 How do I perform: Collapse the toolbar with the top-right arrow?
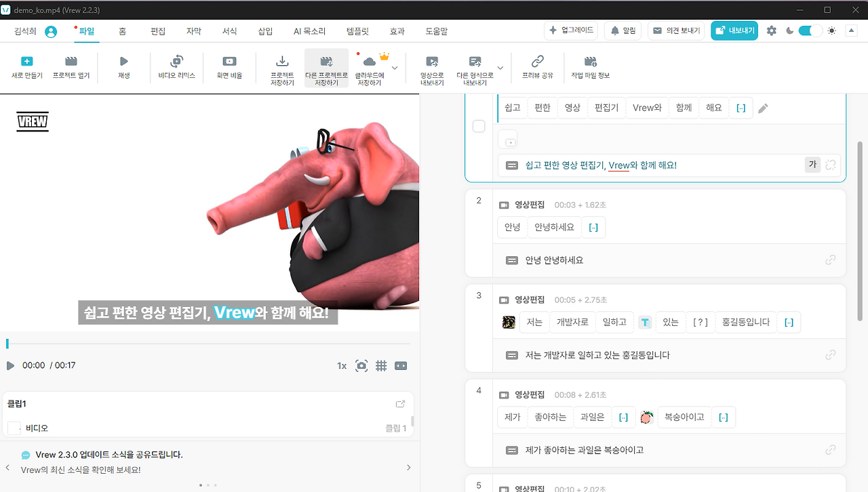click(x=851, y=30)
